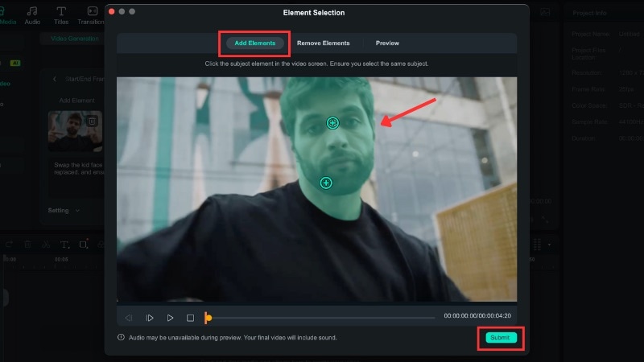
Task: Go back with the Start/End Frame arrow
Action: pyautogui.click(x=54, y=79)
